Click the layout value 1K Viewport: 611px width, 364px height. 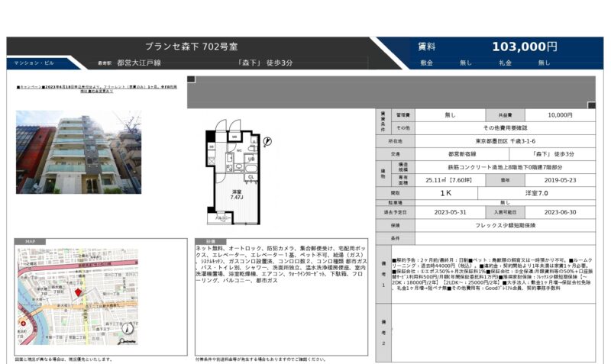click(x=446, y=193)
